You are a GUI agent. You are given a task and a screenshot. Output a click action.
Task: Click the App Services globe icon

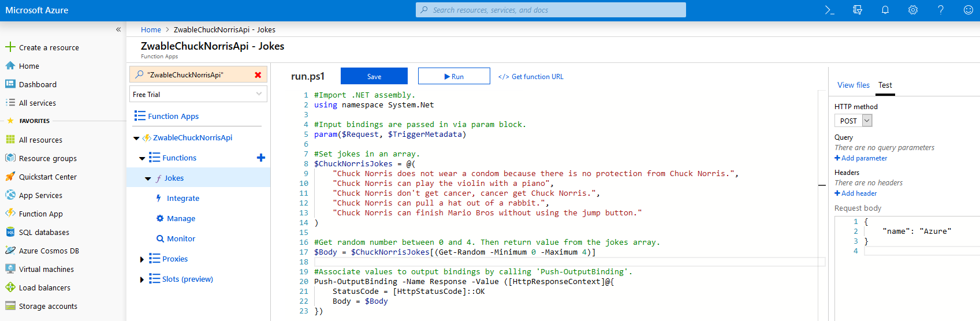[10, 195]
